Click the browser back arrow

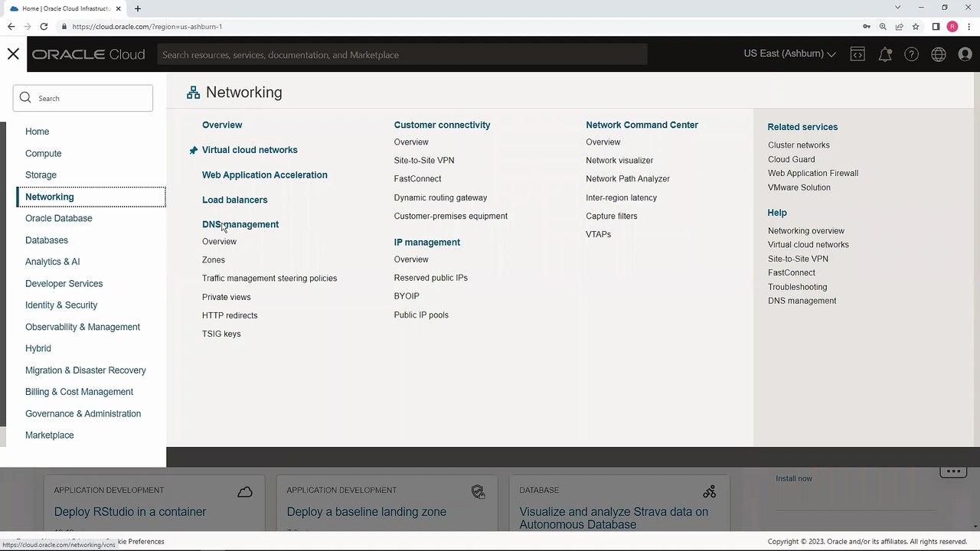[x=11, y=26]
